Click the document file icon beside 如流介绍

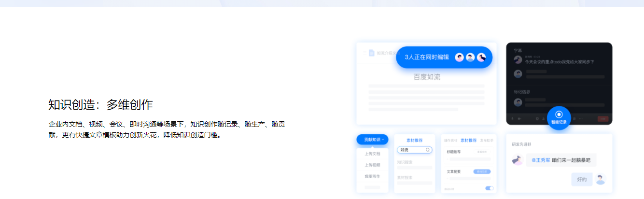(x=371, y=53)
